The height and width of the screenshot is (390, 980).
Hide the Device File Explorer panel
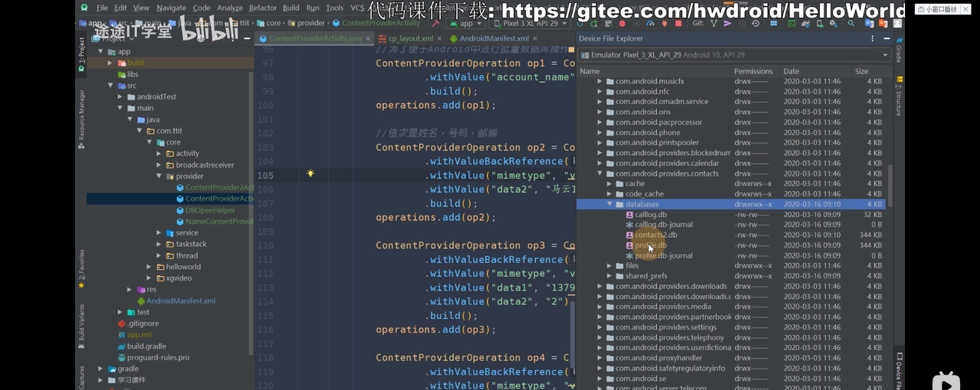click(886, 38)
